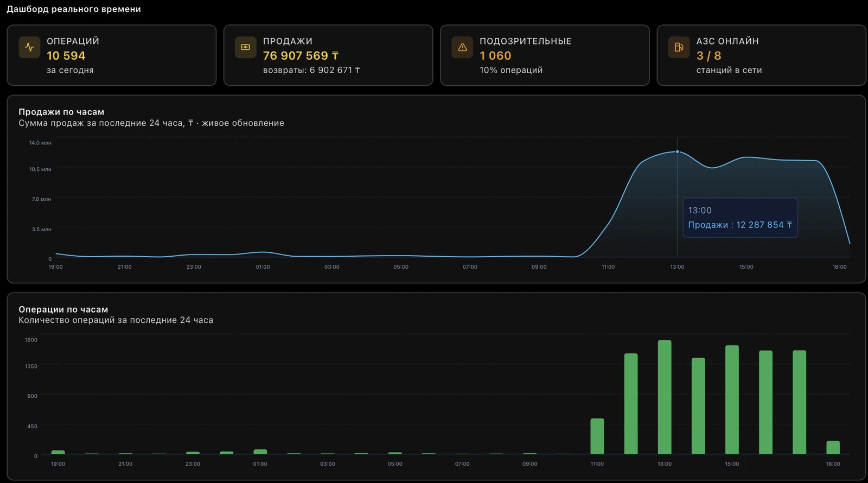
Task: Click the 23:00 label under the operations chart
Action: pos(193,464)
